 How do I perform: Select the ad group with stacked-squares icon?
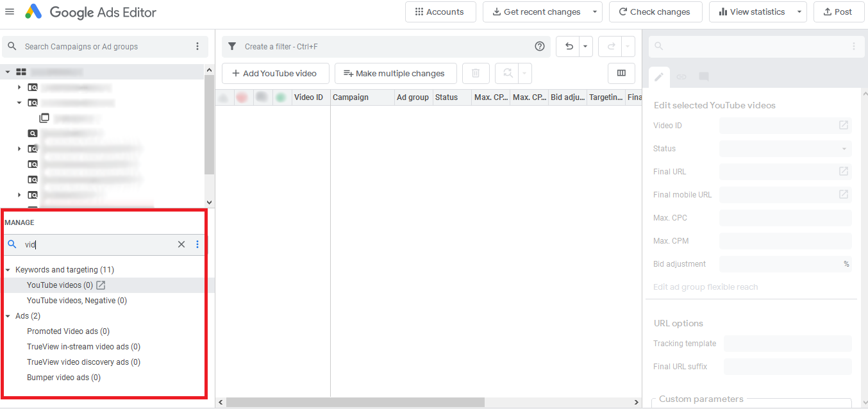pyautogui.click(x=44, y=118)
